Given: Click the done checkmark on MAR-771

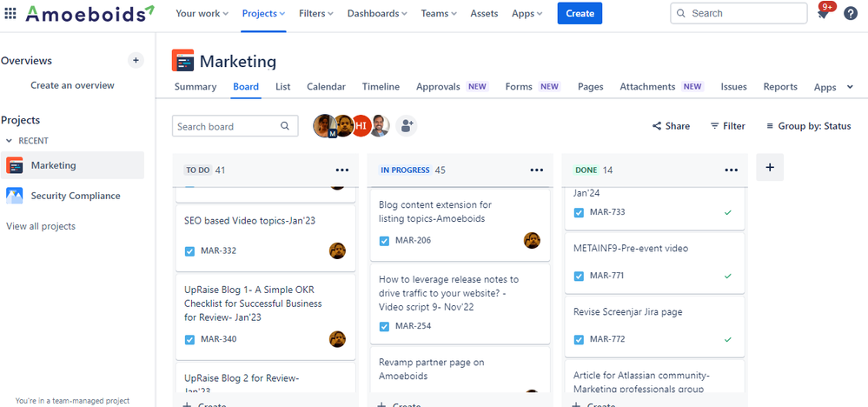Looking at the screenshot, I should pyautogui.click(x=728, y=276).
